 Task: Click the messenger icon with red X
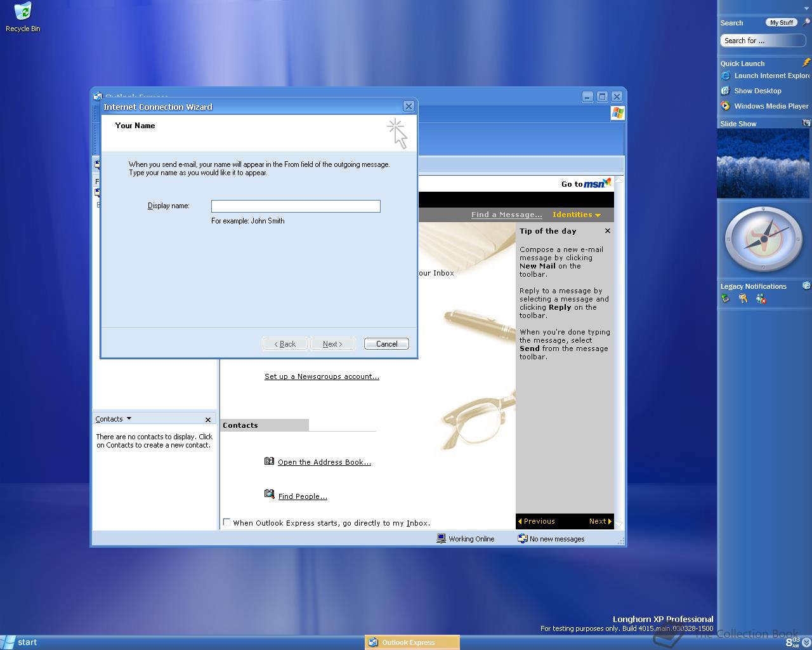(x=761, y=298)
